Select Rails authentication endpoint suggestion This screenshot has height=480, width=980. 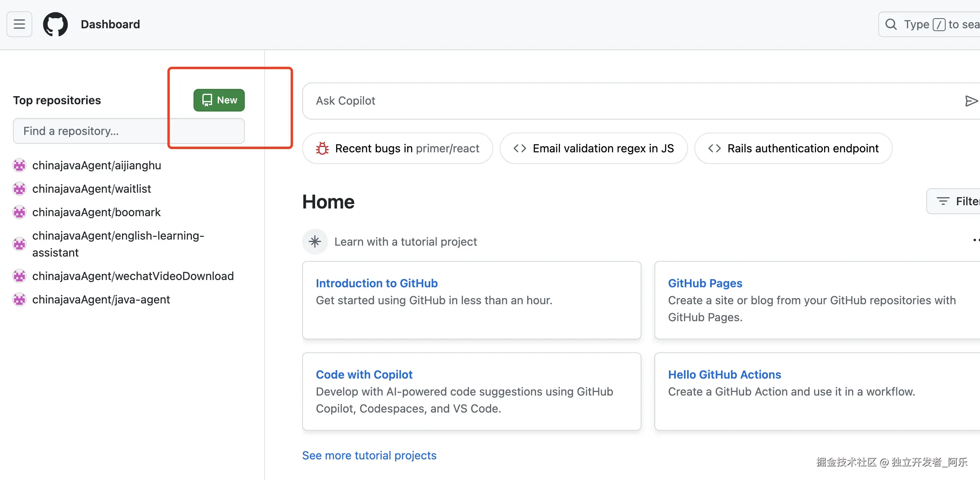click(x=793, y=149)
